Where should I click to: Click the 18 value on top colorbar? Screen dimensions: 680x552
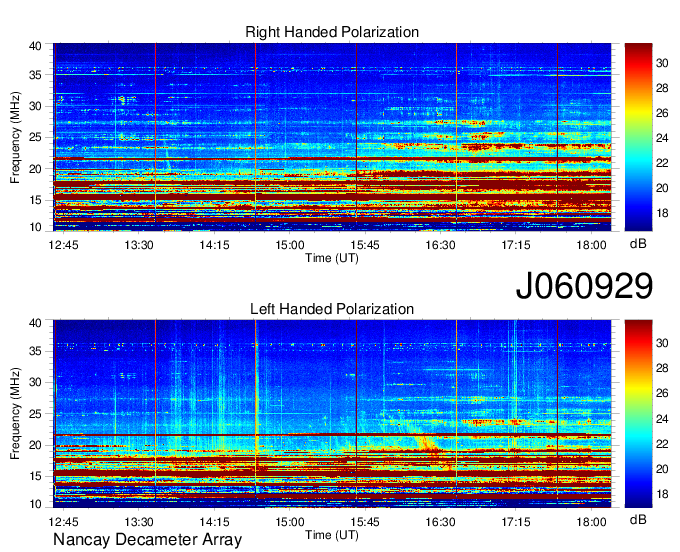pos(662,213)
